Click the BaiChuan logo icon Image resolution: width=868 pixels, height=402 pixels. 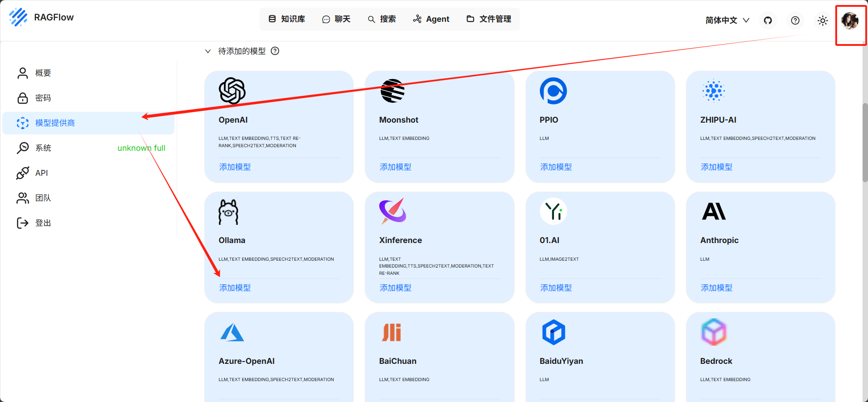[392, 332]
